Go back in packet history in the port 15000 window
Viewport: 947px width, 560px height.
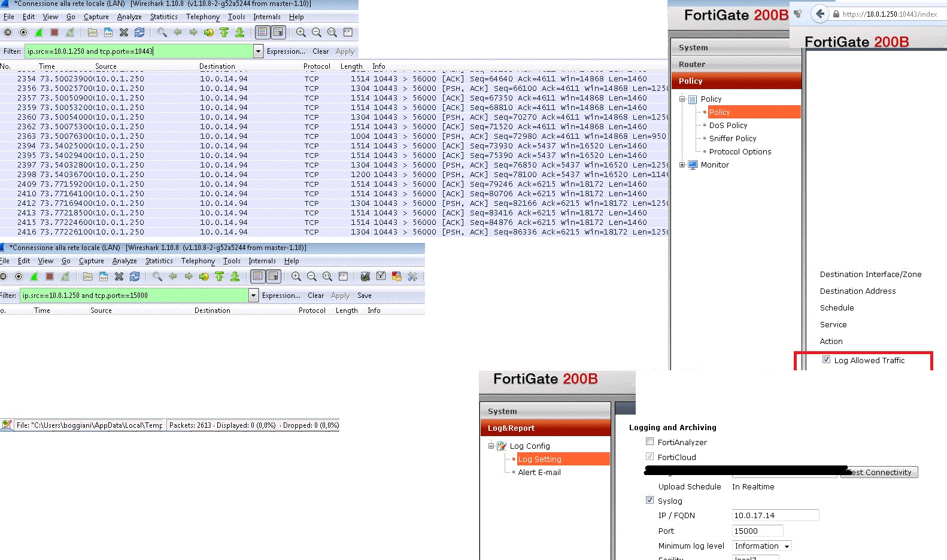coord(173,276)
